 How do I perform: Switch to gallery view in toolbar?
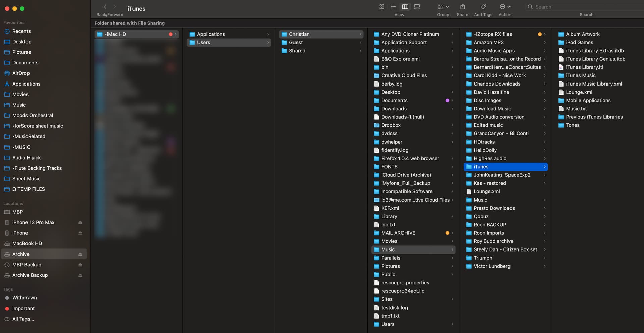(417, 7)
